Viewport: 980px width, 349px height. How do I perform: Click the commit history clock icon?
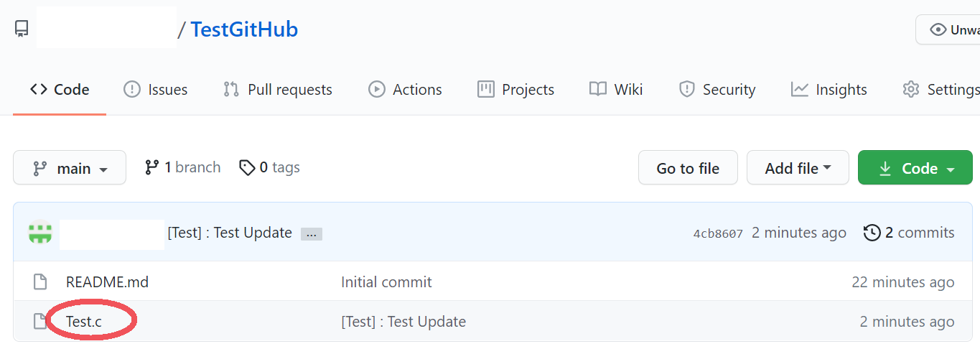tap(872, 233)
